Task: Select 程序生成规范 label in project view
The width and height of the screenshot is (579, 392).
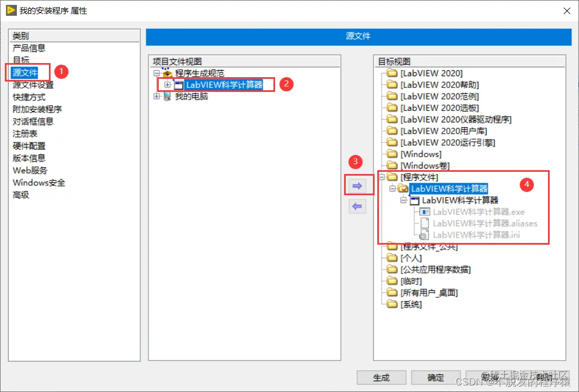Action: pos(200,73)
